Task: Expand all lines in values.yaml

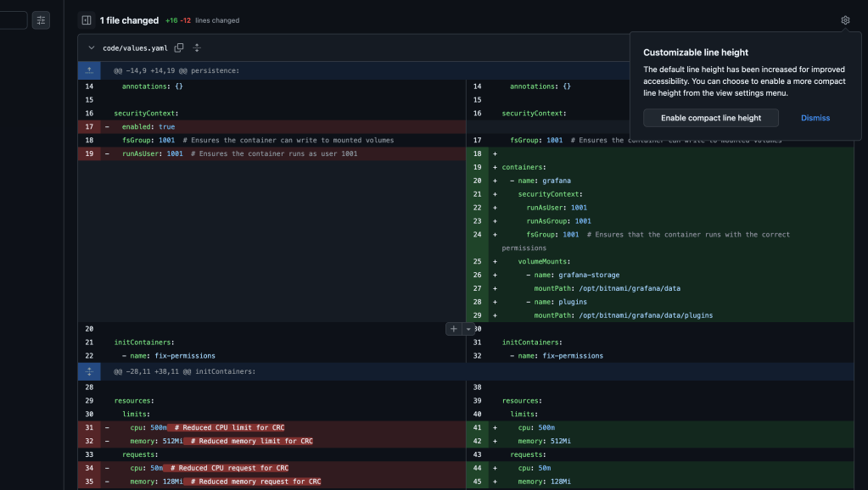Action: click(197, 48)
